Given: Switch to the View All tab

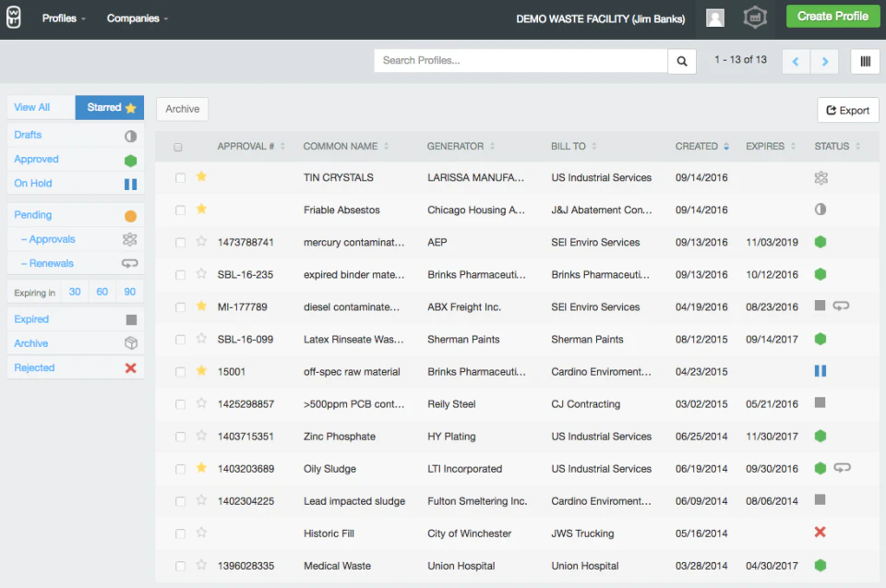Looking at the screenshot, I should tap(30, 107).
